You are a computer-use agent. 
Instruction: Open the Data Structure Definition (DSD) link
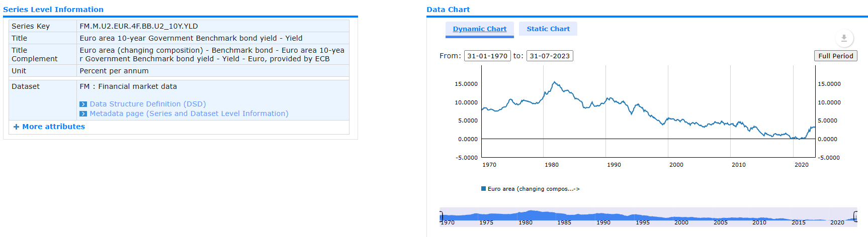coord(147,104)
